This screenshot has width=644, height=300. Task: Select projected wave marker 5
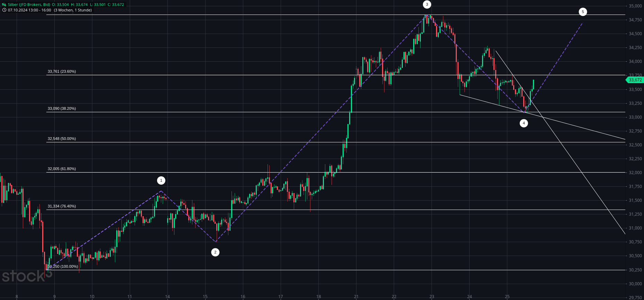(583, 12)
